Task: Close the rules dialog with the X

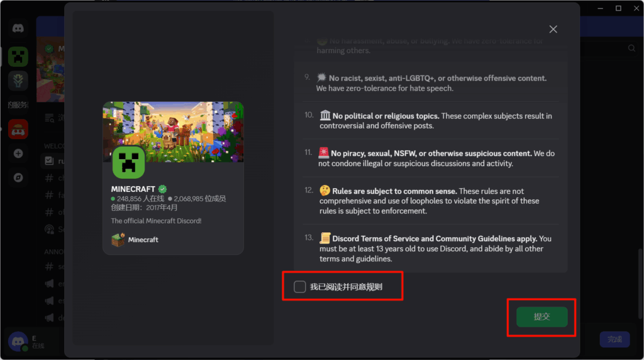Action: [x=553, y=29]
